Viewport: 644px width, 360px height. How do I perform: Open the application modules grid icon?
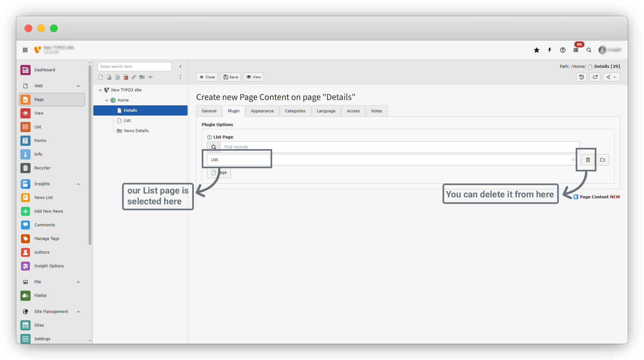click(25, 50)
